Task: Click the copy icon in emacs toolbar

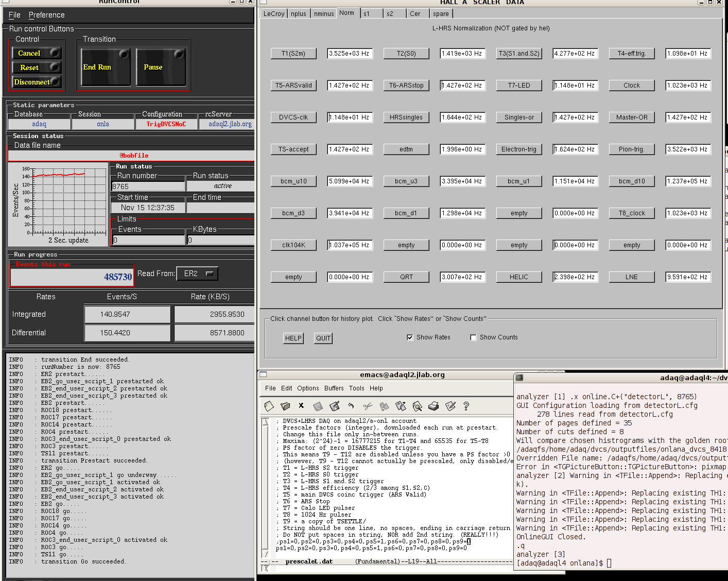Action: (x=384, y=406)
